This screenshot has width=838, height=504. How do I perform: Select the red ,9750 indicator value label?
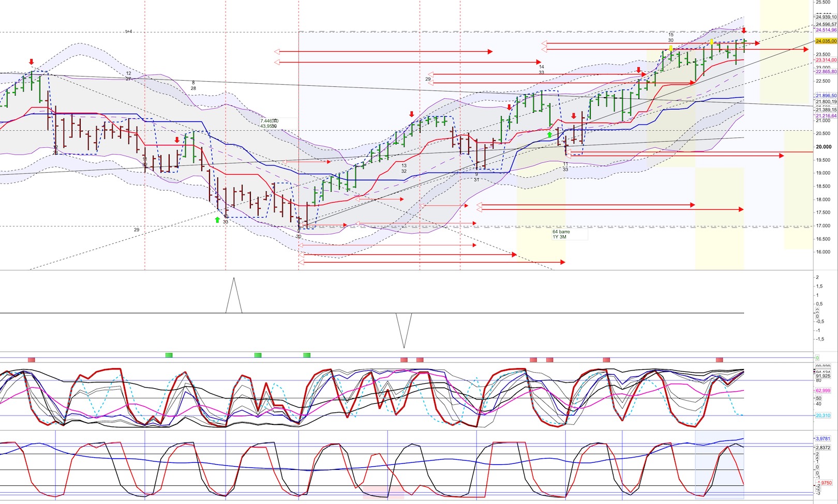pos(826,483)
